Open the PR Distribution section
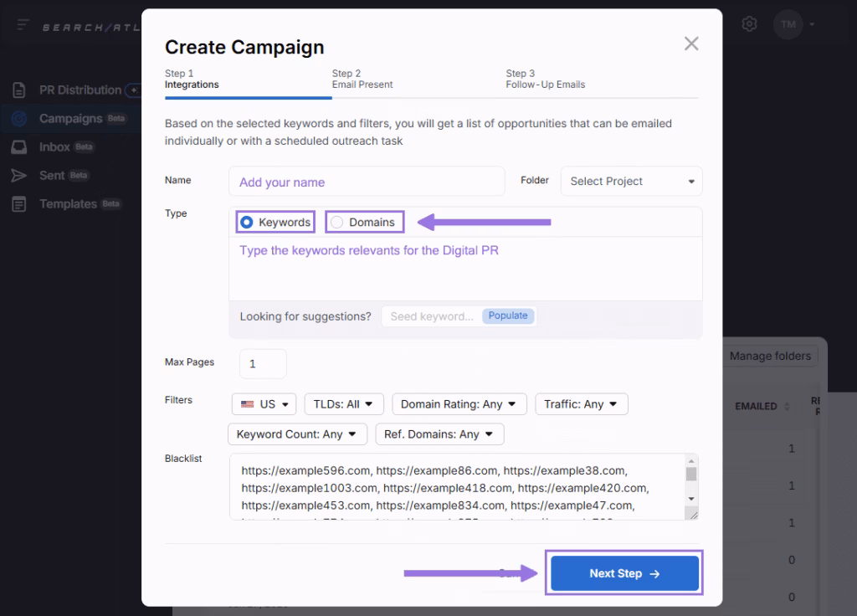This screenshot has width=857, height=616. pyautogui.click(x=80, y=90)
